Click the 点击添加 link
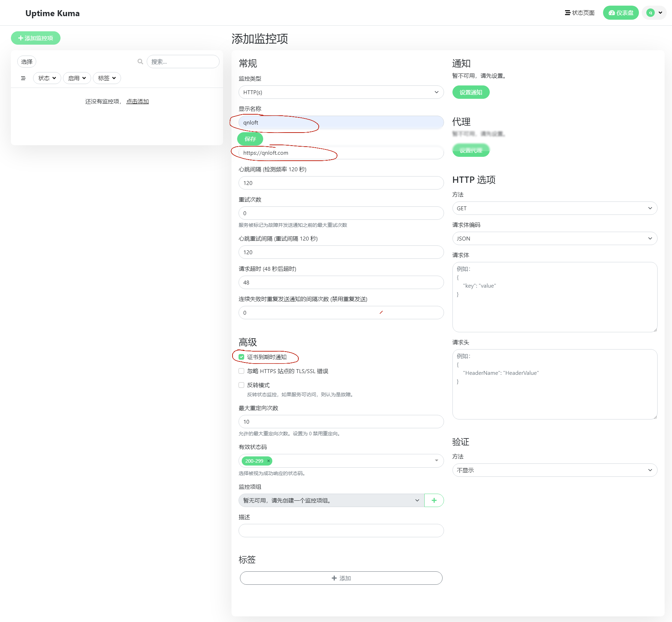Viewport: 672px width, 622px height. 138,101
